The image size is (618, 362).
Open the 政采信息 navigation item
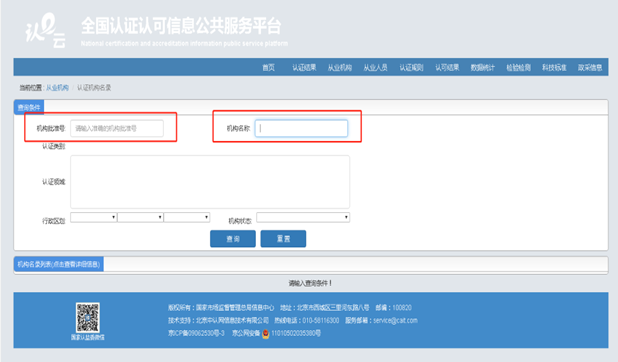coord(590,67)
